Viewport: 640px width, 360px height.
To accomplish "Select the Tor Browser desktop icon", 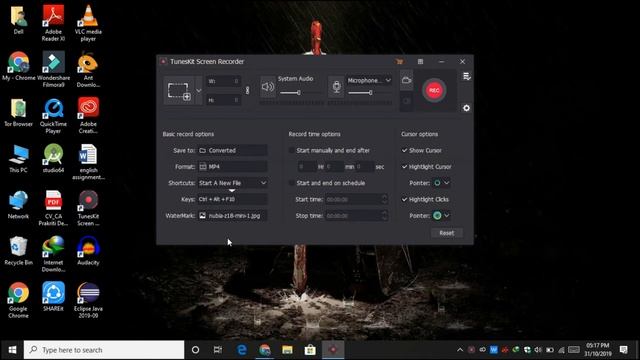I will (x=18, y=113).
